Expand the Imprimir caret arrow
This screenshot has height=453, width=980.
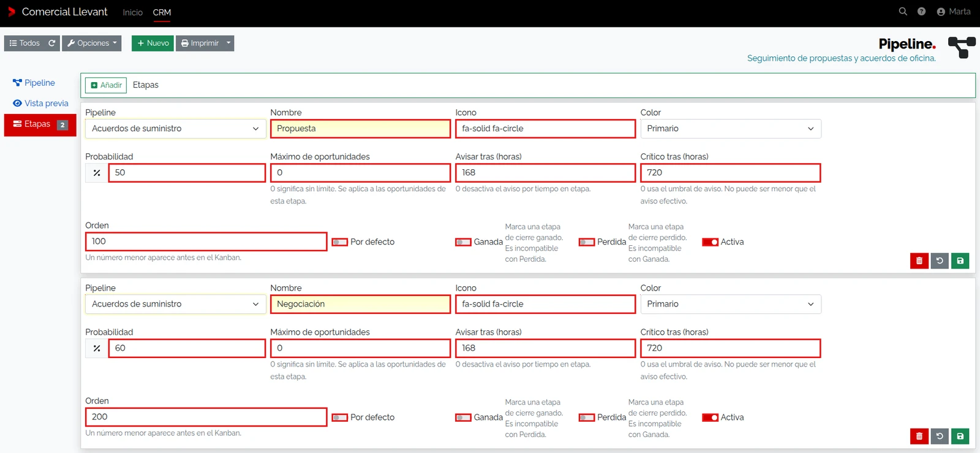click(228, 43)
